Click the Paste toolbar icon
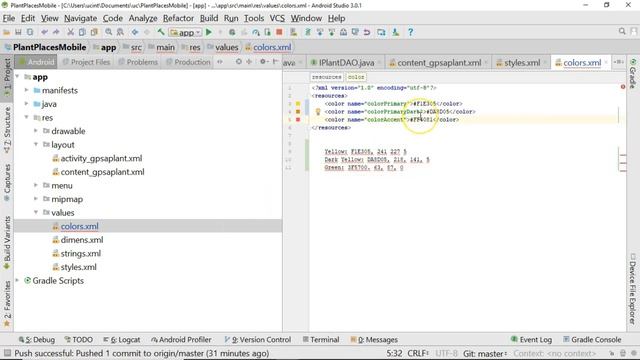 [94, 32]
